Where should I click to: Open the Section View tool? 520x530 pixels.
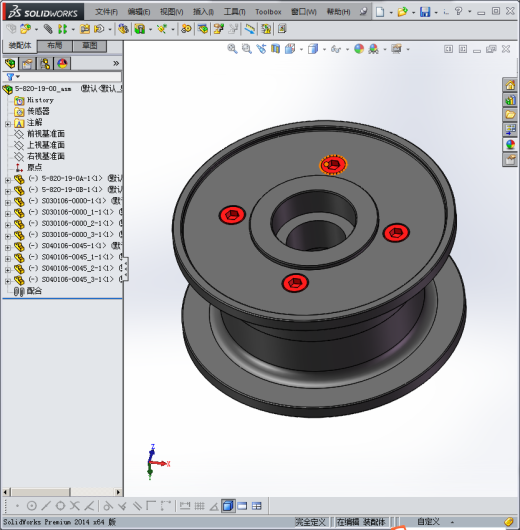coord(275,49)
